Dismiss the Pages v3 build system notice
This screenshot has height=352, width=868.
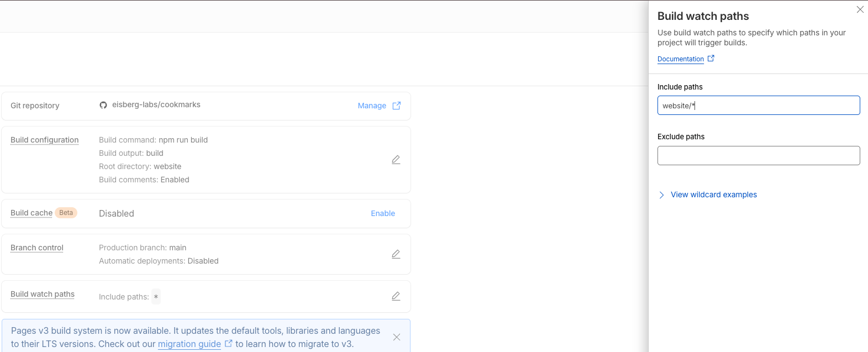tap(397, 337)
